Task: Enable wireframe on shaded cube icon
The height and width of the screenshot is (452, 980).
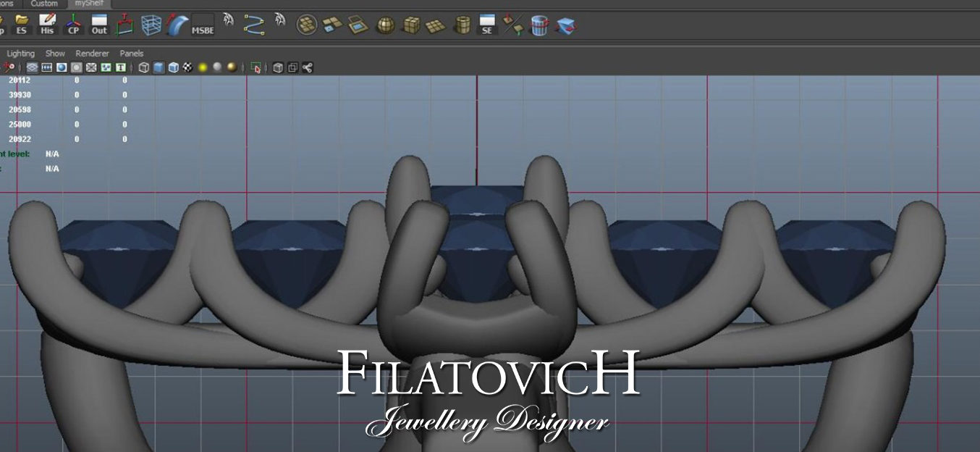Action: tap(174, 67)
